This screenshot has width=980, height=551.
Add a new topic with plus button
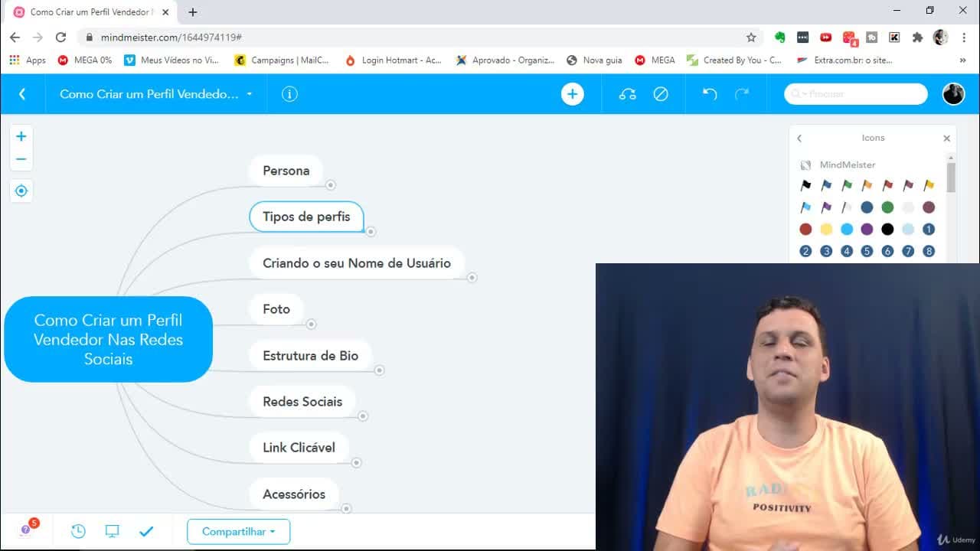click(572, 94)
